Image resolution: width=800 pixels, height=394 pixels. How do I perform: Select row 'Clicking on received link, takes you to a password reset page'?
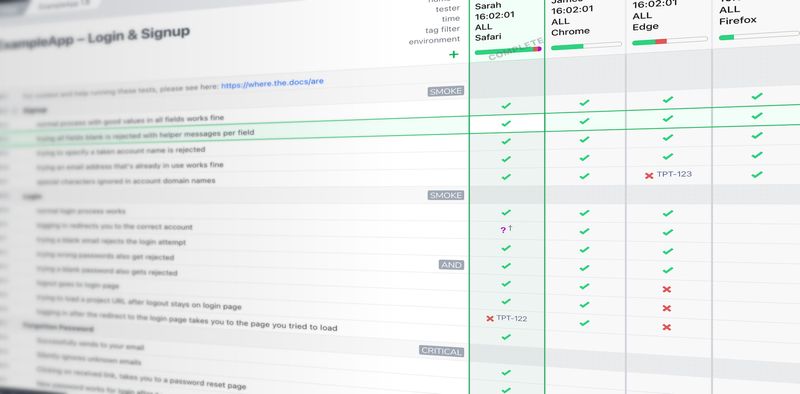141,378
